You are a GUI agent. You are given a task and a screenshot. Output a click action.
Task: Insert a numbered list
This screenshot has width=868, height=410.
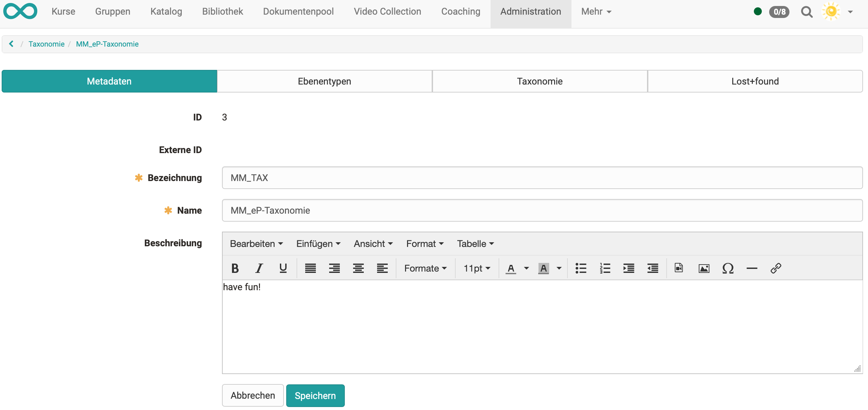(605, 268)
